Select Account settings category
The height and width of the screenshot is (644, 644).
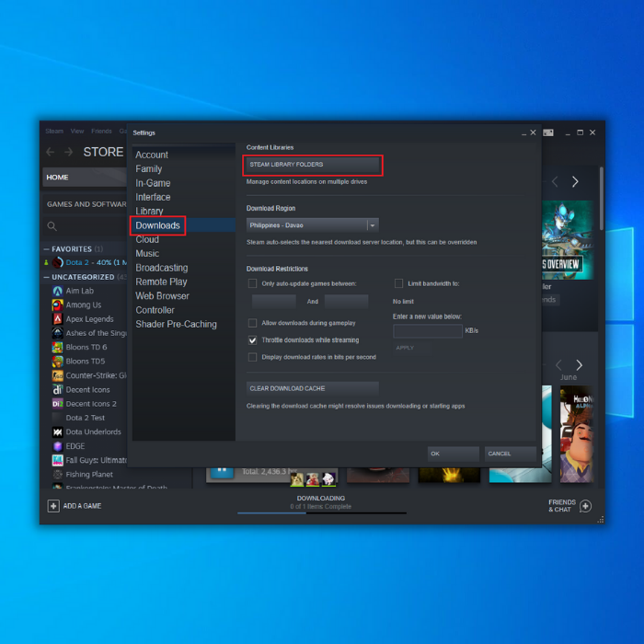coord(152,155)
